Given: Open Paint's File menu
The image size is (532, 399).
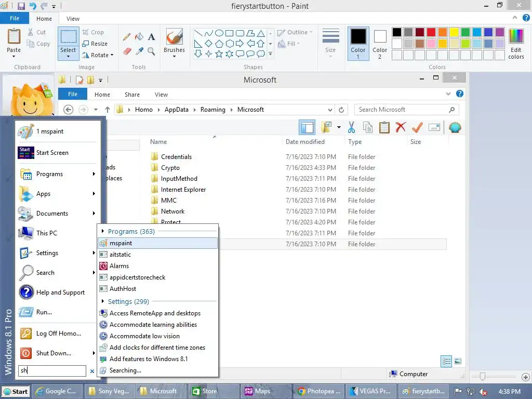Looking at the screenshot, I should point(14,18).
